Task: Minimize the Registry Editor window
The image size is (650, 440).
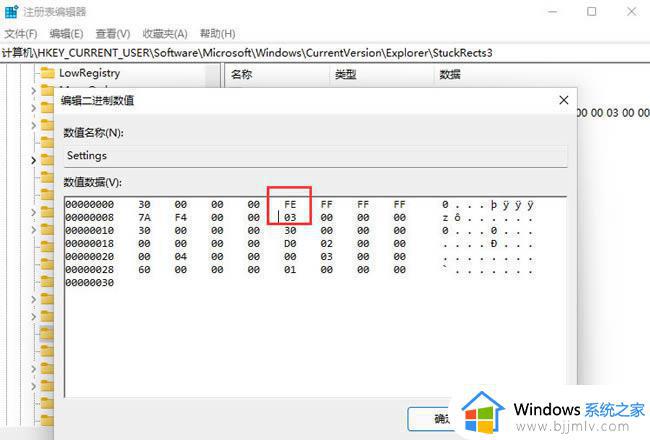Action: click(553, 12)
